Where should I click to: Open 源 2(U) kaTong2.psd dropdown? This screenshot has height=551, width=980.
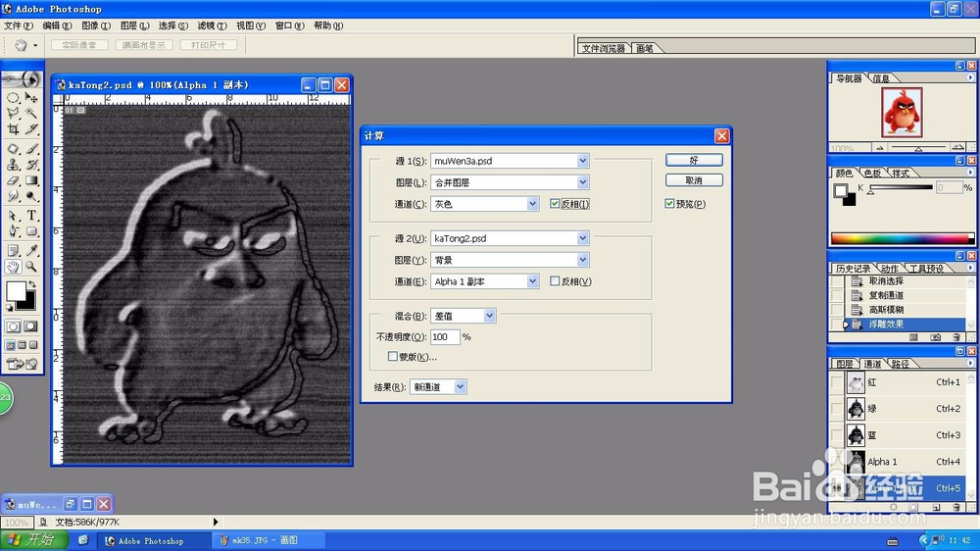(582, 238)
